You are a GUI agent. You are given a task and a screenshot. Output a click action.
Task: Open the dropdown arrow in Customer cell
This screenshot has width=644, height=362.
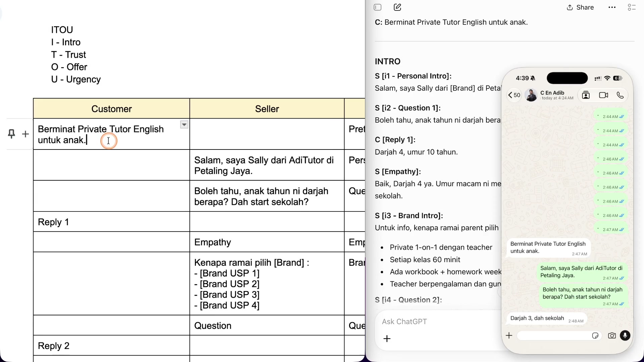pyautogui.click(x=184, y=125)
